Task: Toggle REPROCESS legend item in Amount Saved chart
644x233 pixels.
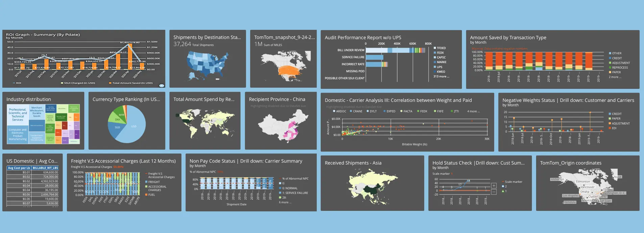Action: point(620,68)
